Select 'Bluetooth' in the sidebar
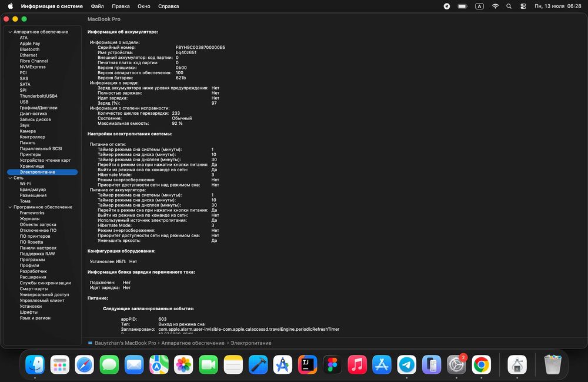The width and height of the screenshot is (588, 382). pyautogui.click(x=29, y=49)
